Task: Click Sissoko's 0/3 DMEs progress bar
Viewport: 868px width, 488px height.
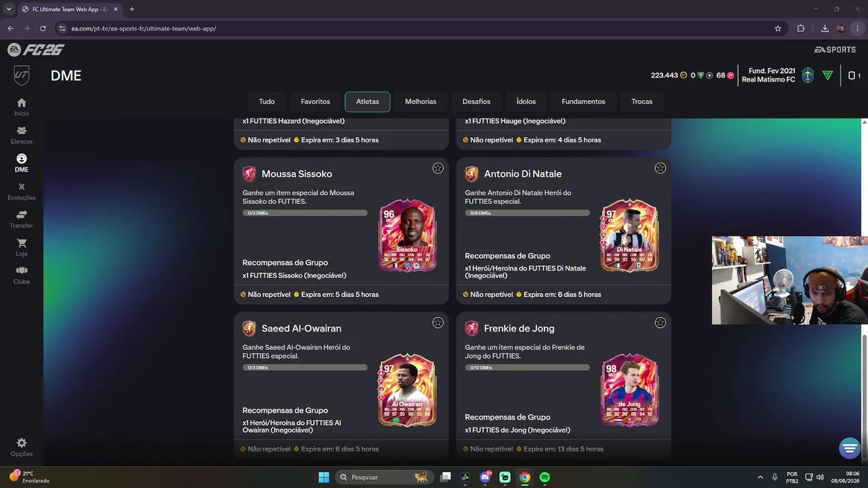Action: pyautogui.click(x=305, y=213)
